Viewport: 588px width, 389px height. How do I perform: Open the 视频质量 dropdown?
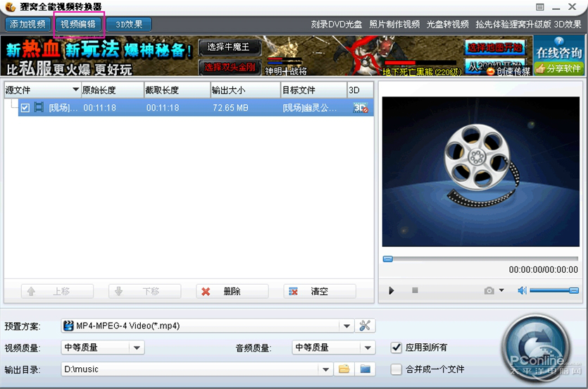click(137, 347)
